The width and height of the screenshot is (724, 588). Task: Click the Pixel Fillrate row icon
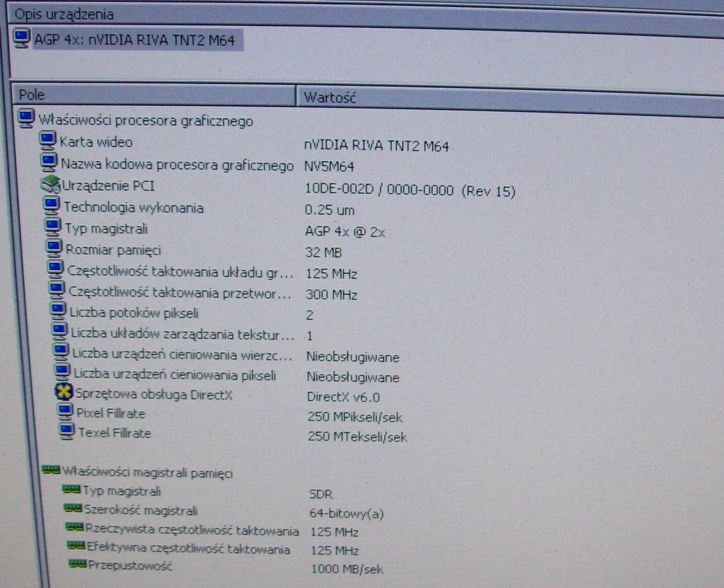[x=65, y=412]
